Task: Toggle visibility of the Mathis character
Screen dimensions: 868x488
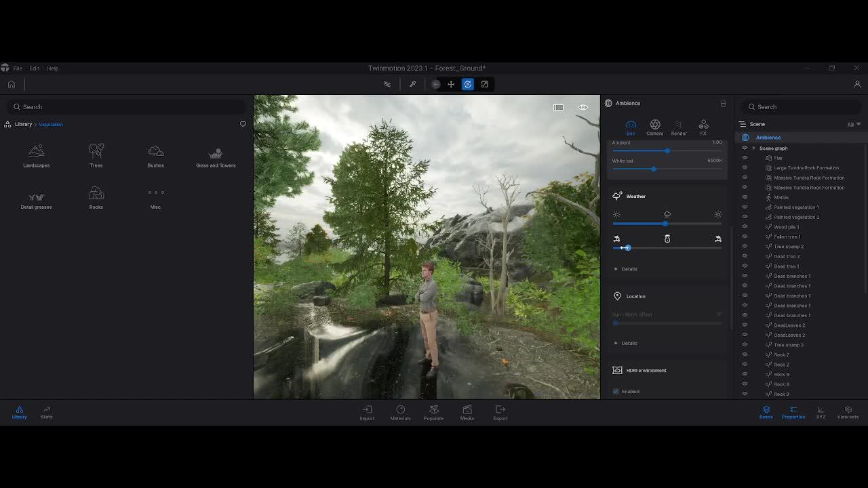Action: pyautogui.click(x=744, y=197)
